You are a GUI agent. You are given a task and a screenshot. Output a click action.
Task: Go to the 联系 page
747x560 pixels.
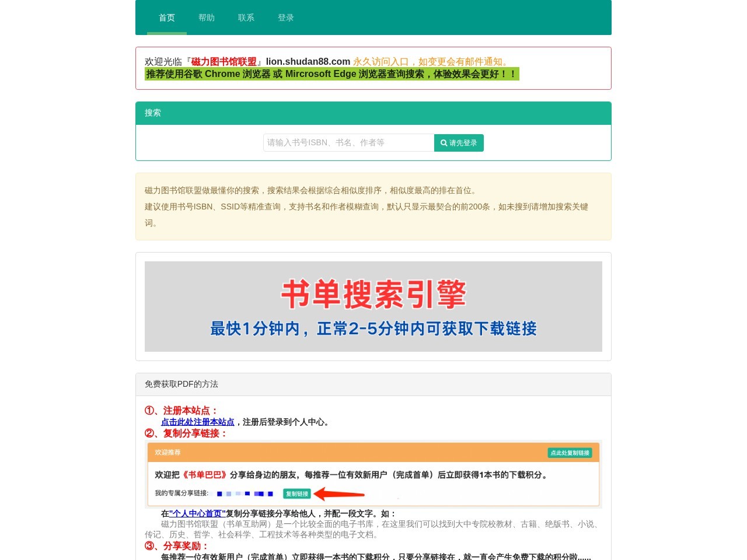point(246,17)
